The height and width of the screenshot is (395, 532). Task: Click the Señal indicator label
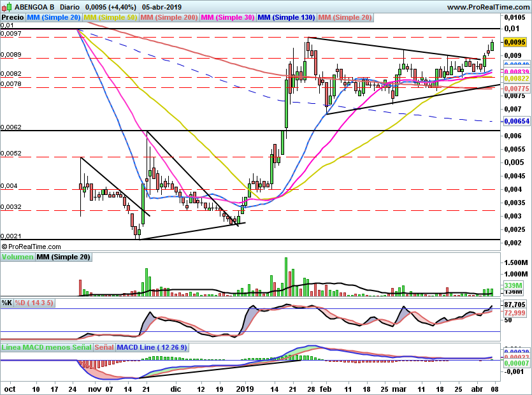[104, 347]
